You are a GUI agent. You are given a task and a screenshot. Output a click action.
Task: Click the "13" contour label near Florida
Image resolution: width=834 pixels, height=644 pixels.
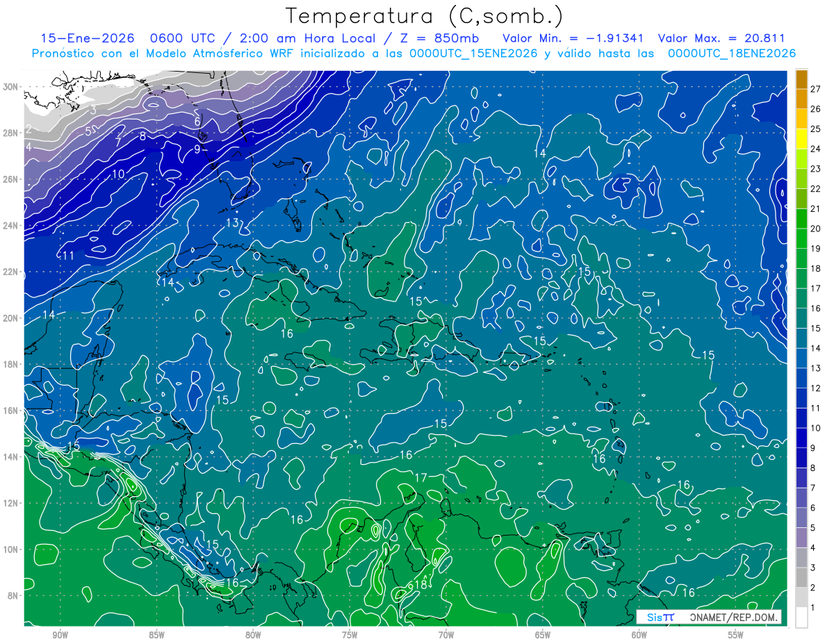(x=232, y=222)
